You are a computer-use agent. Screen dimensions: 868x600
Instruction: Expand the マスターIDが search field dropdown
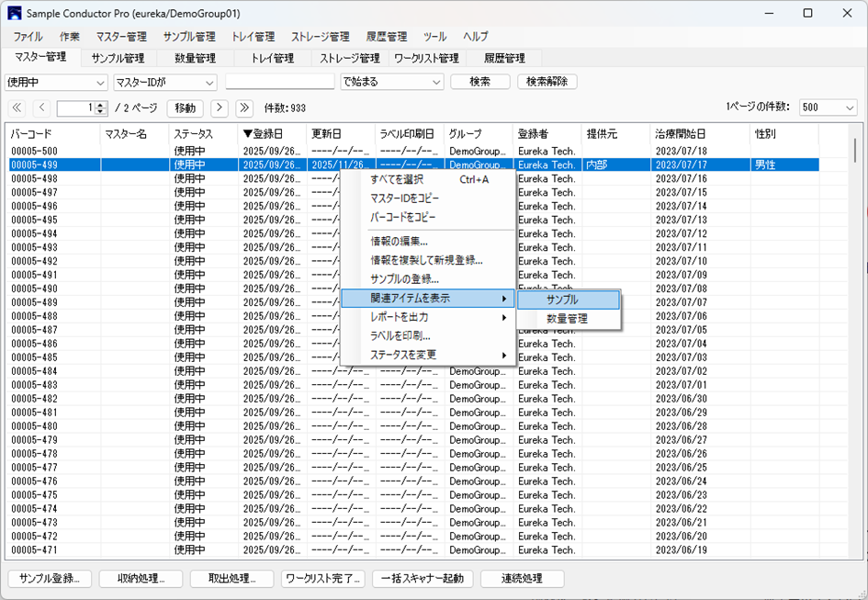pyautogui.click(x=164, y=82)
